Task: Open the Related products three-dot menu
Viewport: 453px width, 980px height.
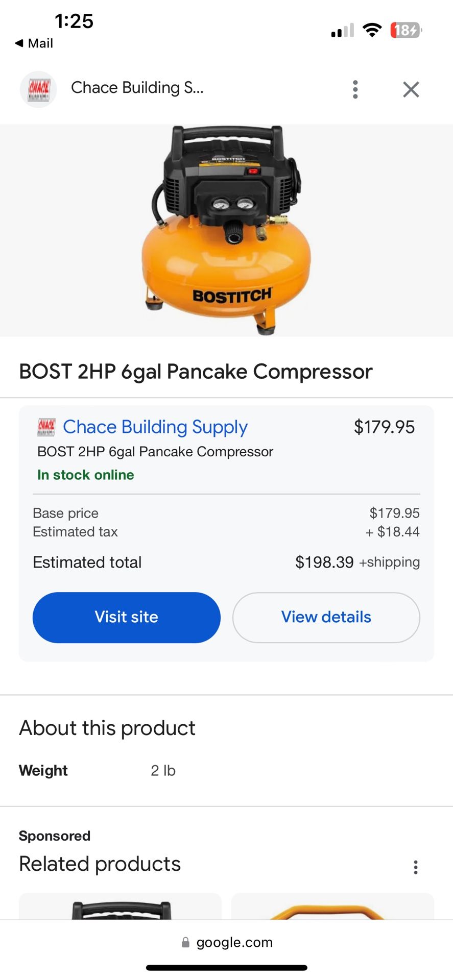Action: (416, 867)
